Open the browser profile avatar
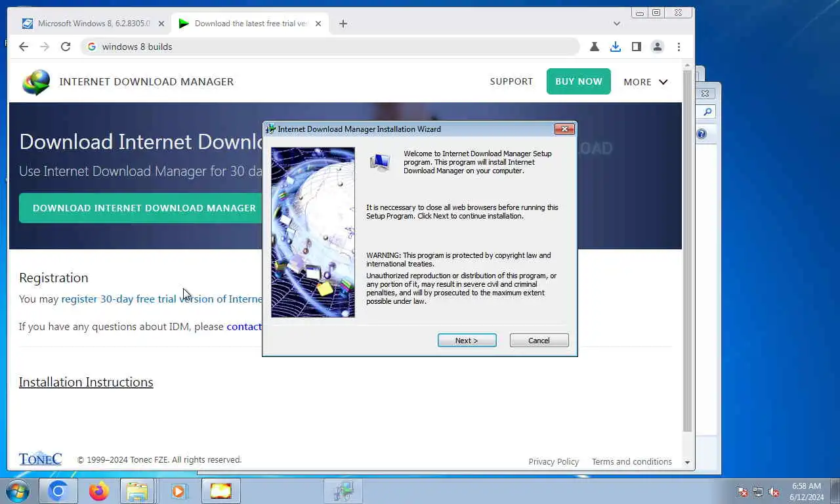 point(657,47)
